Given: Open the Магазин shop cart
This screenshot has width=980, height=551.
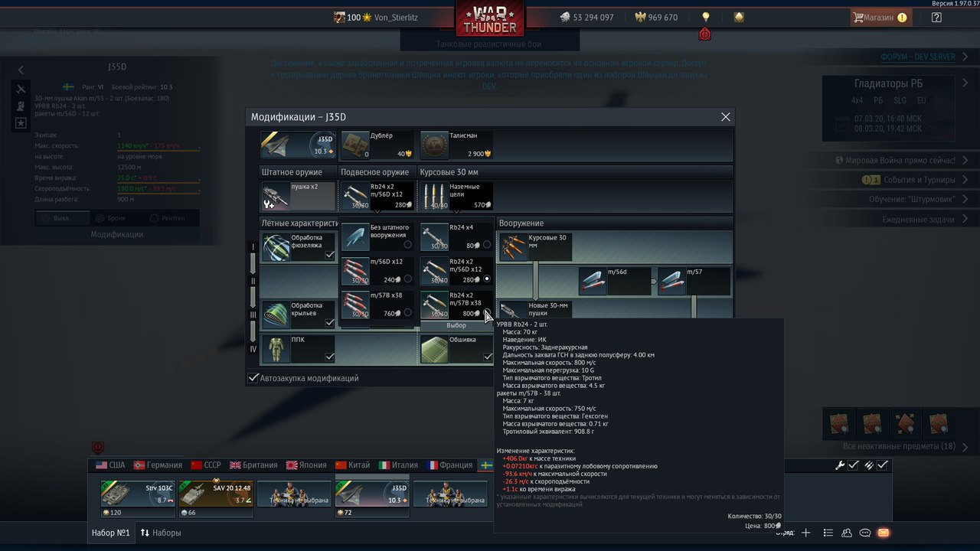Looking at the screenshot, I should coord(880,17).
